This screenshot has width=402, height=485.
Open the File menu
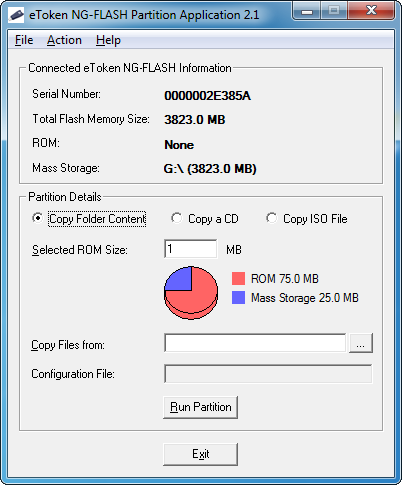pos(24,40)
